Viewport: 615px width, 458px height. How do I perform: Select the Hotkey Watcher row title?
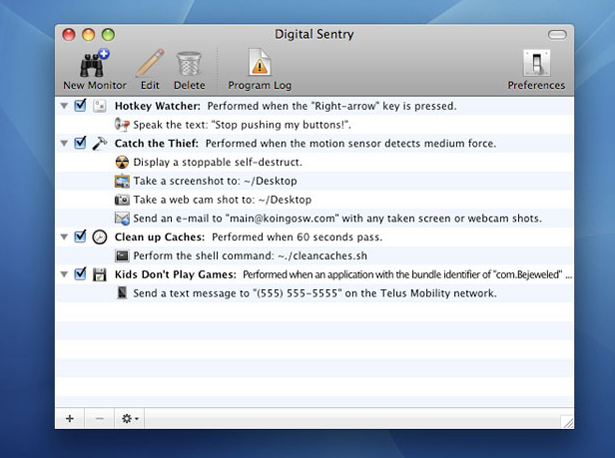tap(157, 106)
